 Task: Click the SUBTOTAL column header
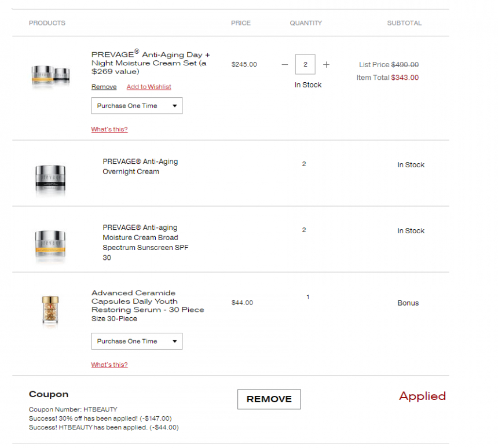[x=404, y=23]
